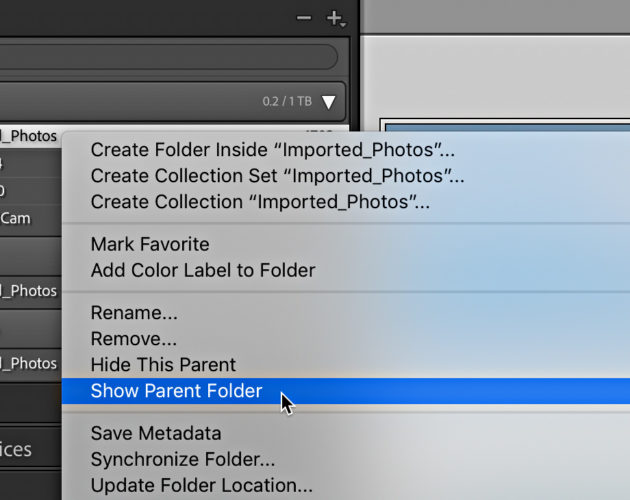Click the folder search filter field
Screen dimensions: 630x500
pos(168,57)
